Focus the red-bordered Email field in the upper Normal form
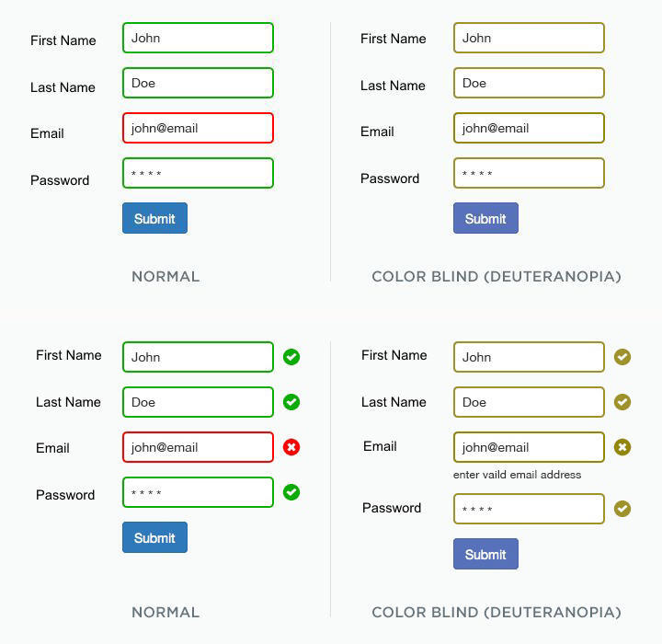Screen dimensions: 662x644 (x=198, y=128)
